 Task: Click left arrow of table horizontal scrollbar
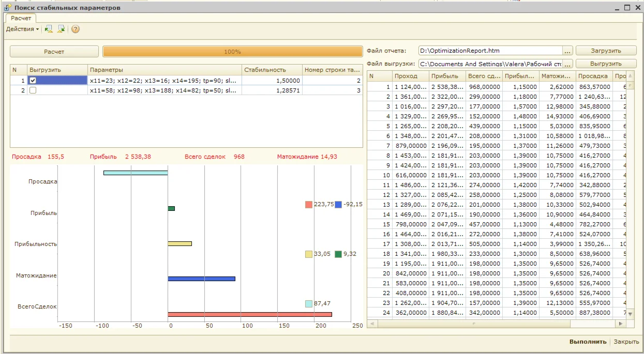point(372,324)
